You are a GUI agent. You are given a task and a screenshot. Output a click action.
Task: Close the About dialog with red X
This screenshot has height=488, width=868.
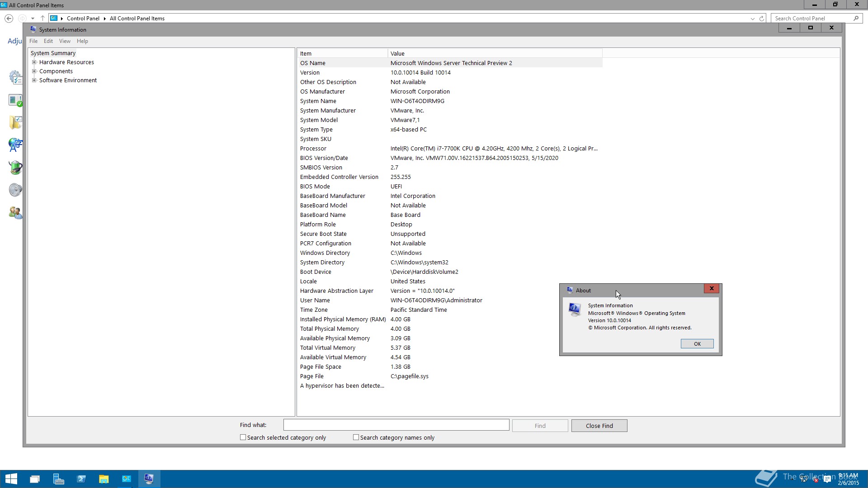tap(712, 288)
